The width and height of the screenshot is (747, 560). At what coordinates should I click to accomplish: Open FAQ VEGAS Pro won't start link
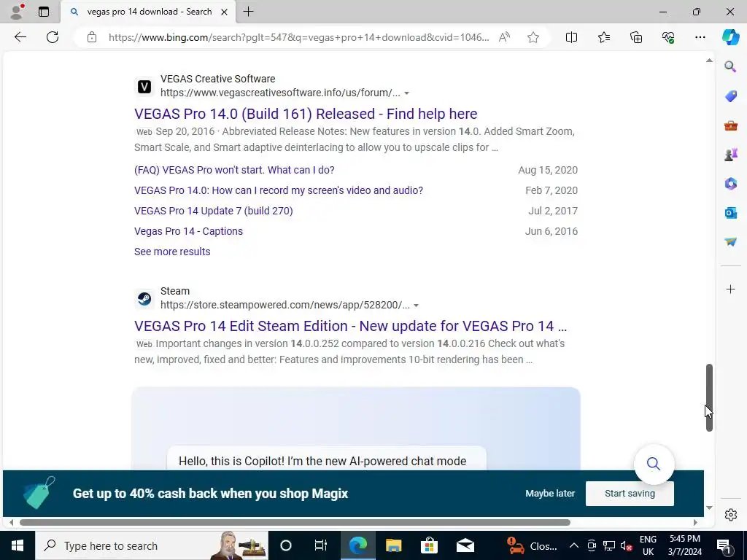point(234,170)
